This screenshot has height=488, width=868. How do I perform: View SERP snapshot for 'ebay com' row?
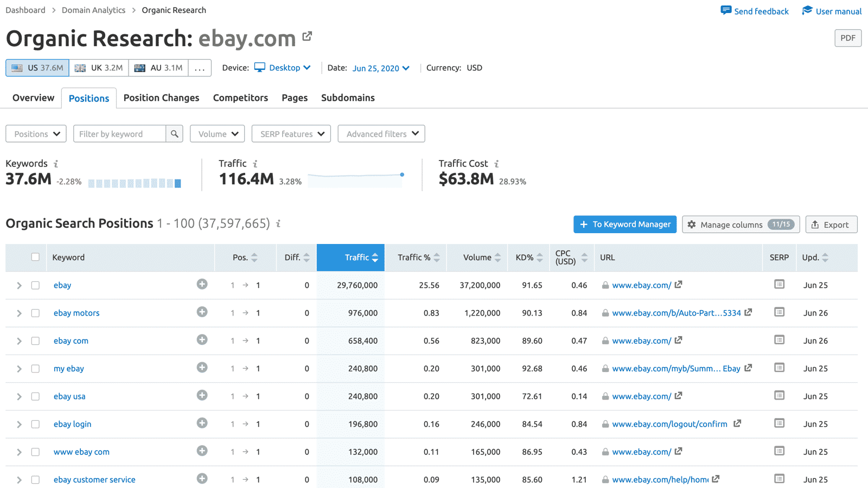tap(779, 340)
